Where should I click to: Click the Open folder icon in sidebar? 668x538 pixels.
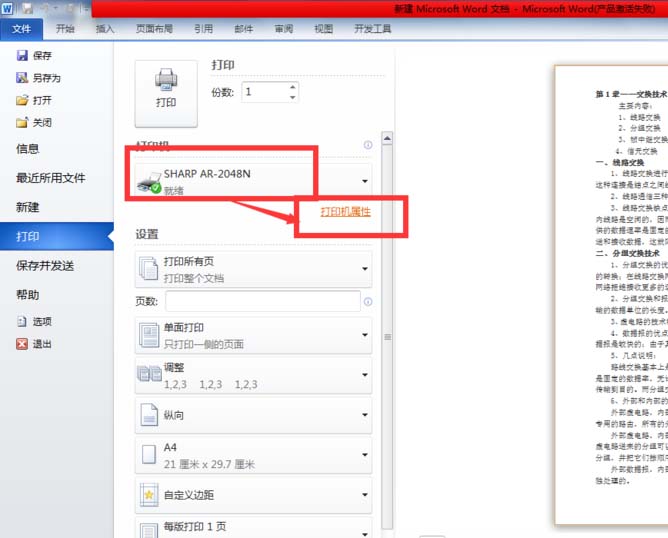(22, 100)
